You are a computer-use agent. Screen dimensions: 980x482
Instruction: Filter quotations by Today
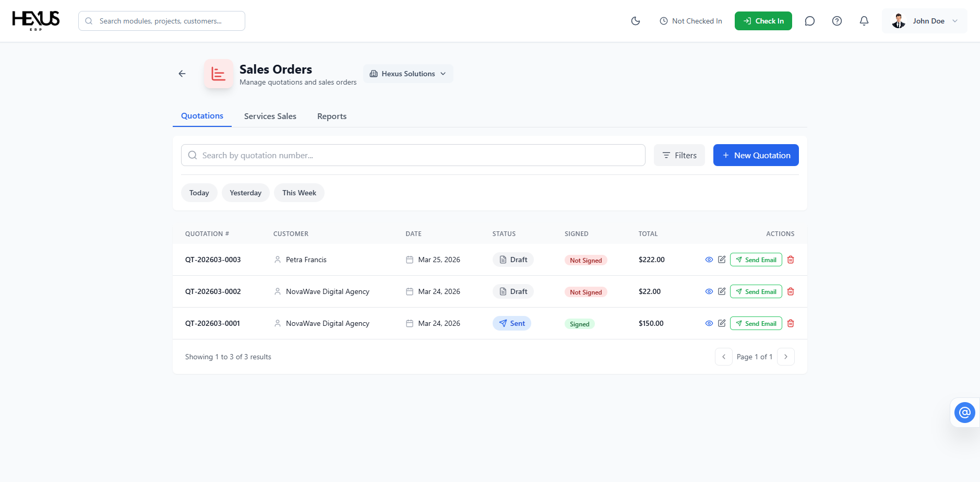(x=199, y=193)
